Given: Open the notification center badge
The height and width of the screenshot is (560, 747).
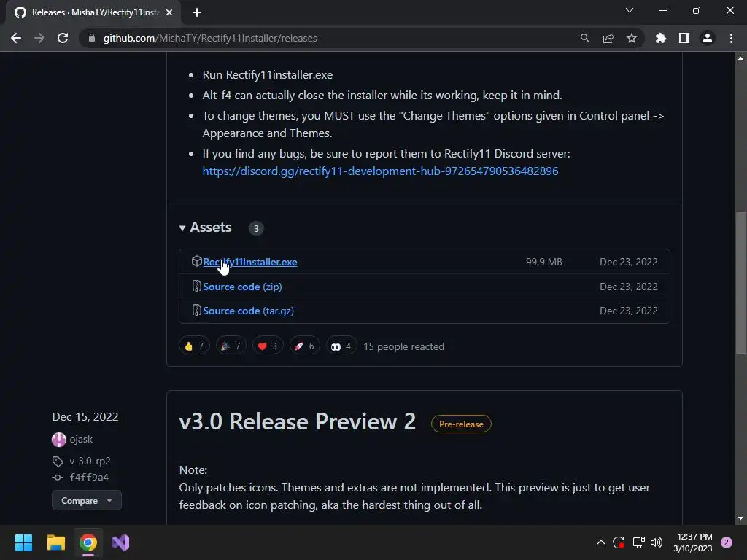Looking at the screenshot, I should pyautogui.click(x=727, y=542).
